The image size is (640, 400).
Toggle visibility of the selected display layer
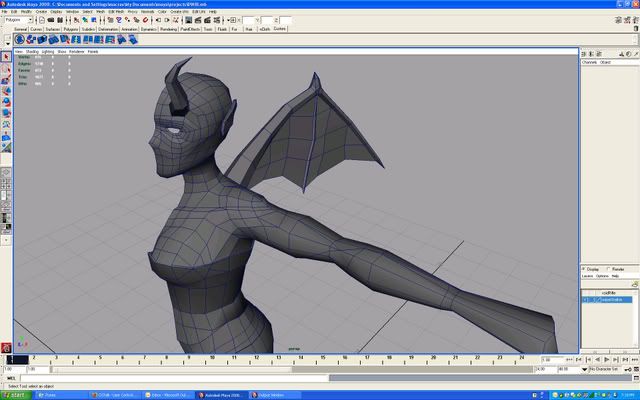586,299
